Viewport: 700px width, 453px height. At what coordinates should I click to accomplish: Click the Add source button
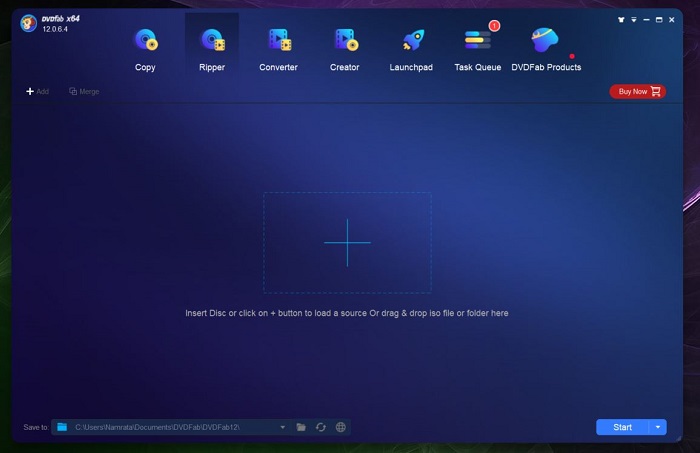(x=38, y=91)
